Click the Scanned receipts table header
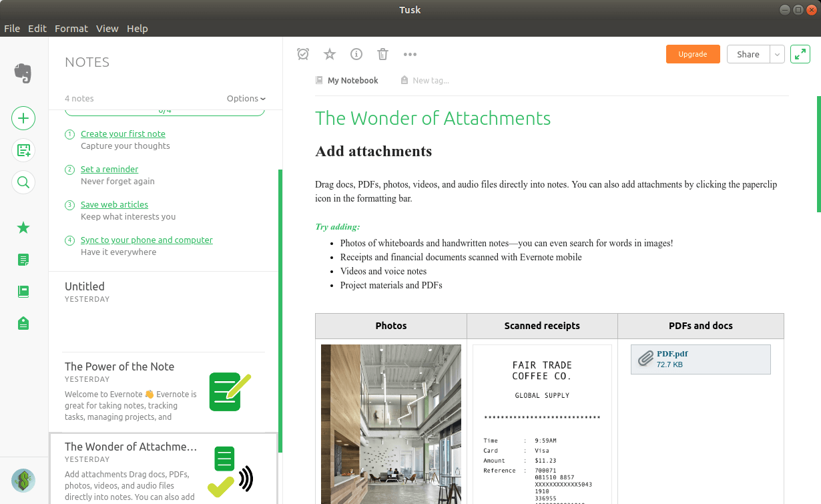The width and height of the screenshot is (821, 504). [542, 326]
